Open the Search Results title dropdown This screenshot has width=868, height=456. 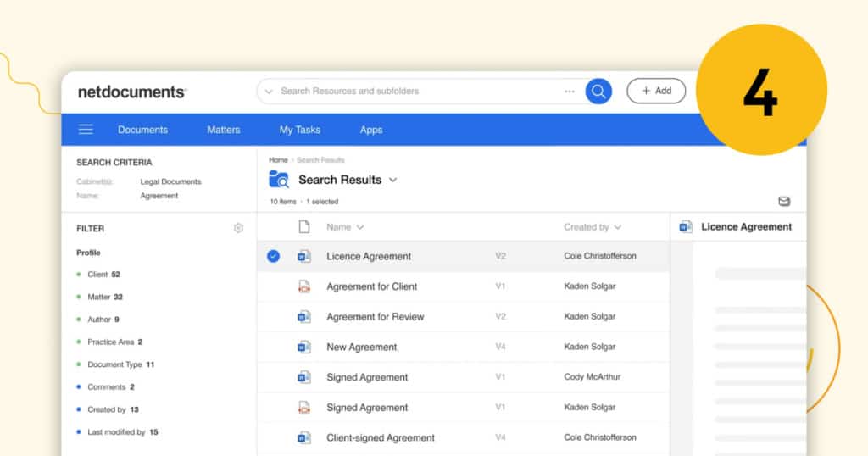coord(392,180)
